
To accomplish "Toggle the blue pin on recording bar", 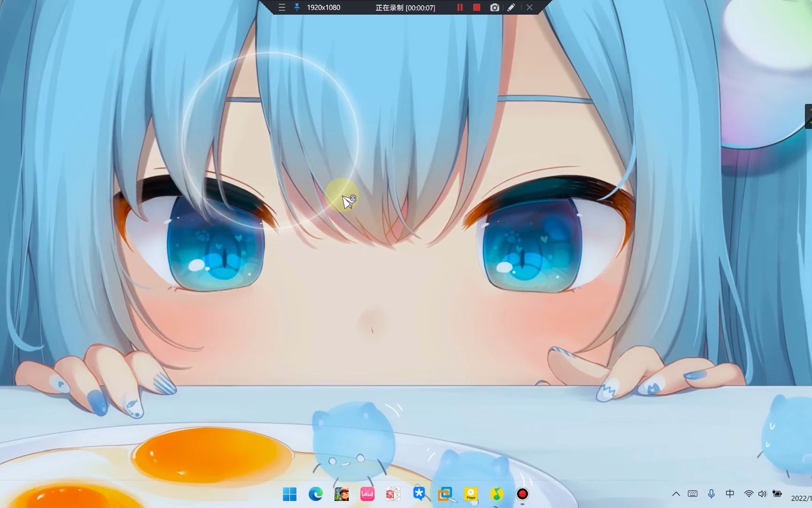I will click(x=297, y=8).
